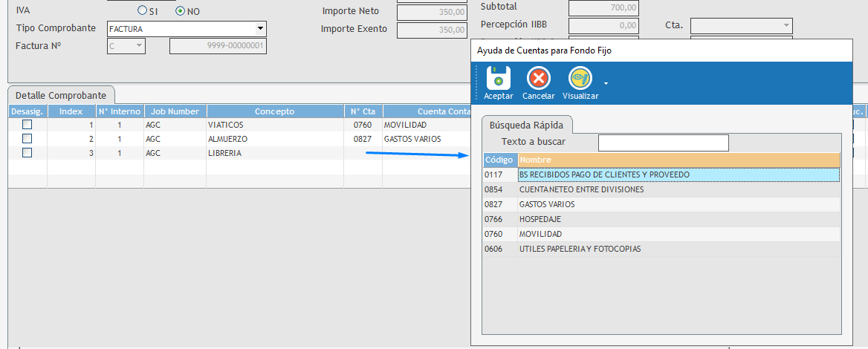
Task: Select the IVA 'NO' radio button
Action: [180, 11]
